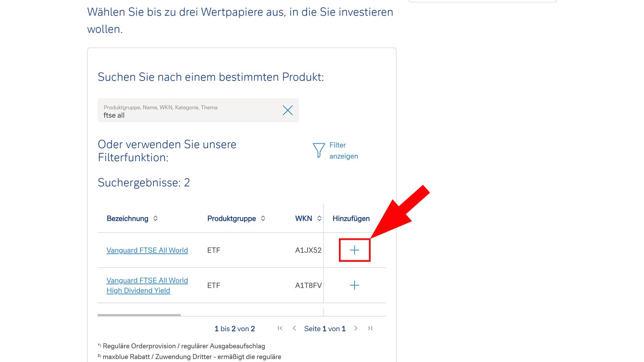Click inside the search input showing ftse all
This screenshot has width=644, height=362.
181,115
